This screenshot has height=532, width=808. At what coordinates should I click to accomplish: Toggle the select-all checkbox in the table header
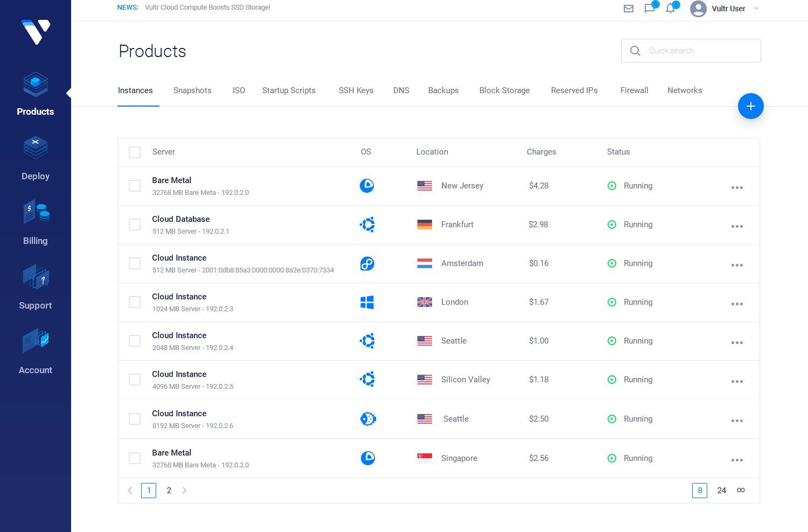pos(135,152)
